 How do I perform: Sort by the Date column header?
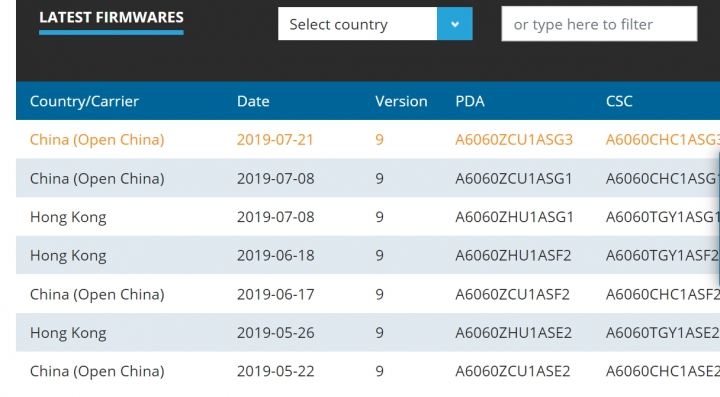pyautogui.click(x=253, y=101)
